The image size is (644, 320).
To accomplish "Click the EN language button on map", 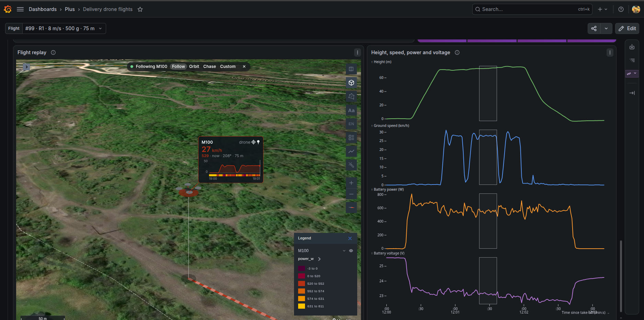I will click(351, 124).
